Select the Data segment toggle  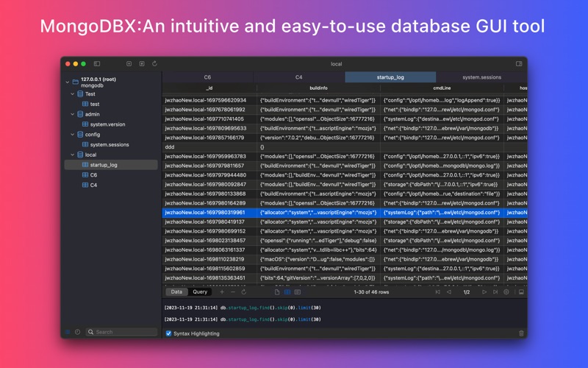click(x=176, y=292)
